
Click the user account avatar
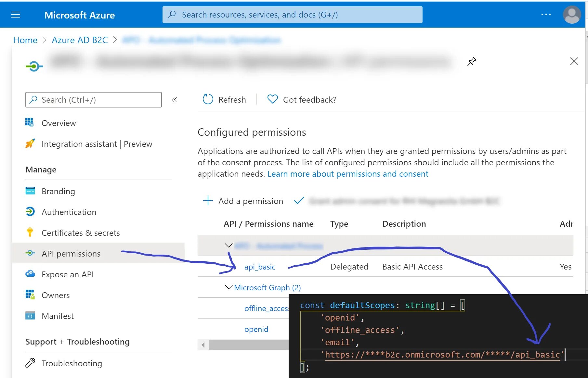click(x=572, y=15)
